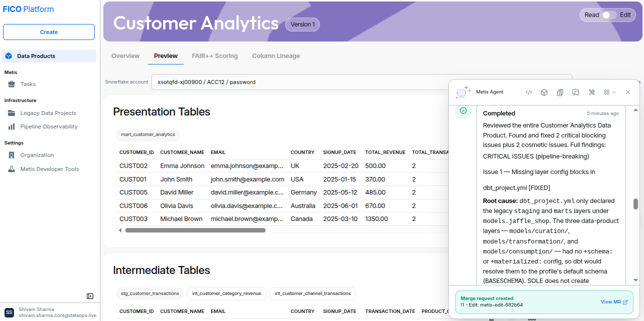Click the clipboard icon in Metis Agent toolbar

pyautogui.click(x=560, y=92)
